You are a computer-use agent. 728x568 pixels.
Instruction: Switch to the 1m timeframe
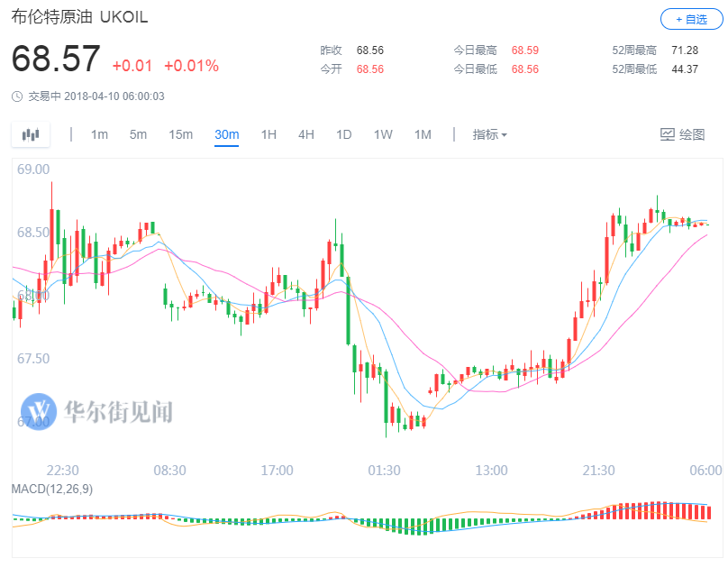(99, 134)
